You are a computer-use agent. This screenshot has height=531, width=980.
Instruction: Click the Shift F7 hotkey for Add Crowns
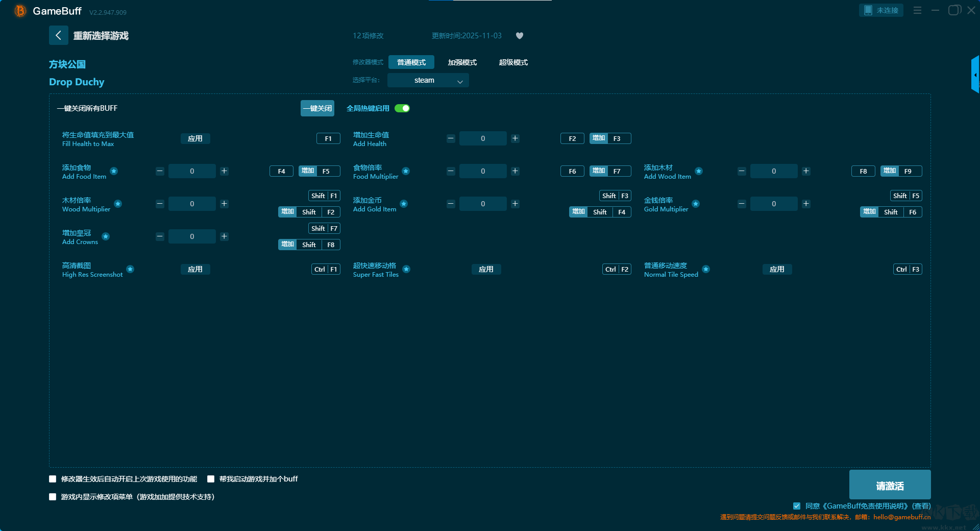(x=325, y=228)
